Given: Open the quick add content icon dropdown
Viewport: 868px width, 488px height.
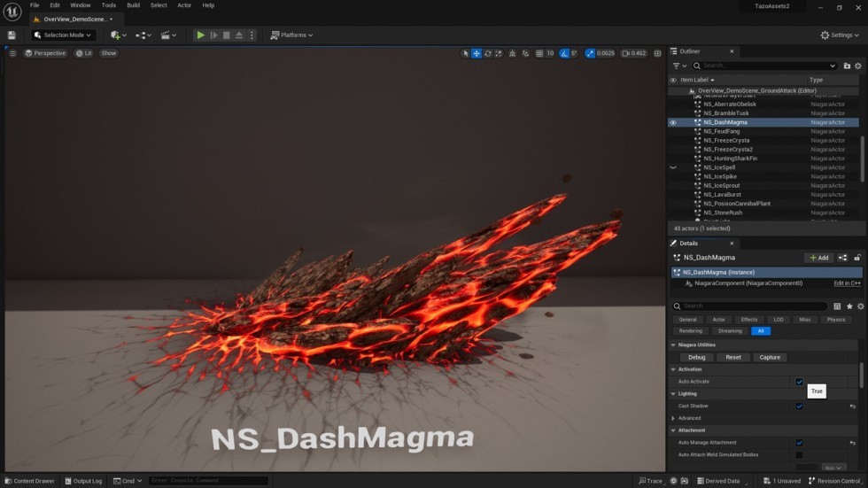Looking at the screenshot, I should (118, 35).
